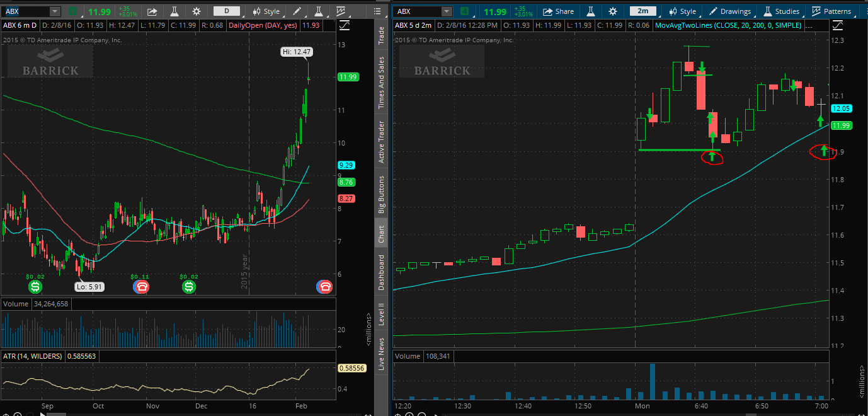The width and height of the screenshot is (868, 416).
Task: Click the ABX symbol field on right chart
Action: (x=417, y=11)
